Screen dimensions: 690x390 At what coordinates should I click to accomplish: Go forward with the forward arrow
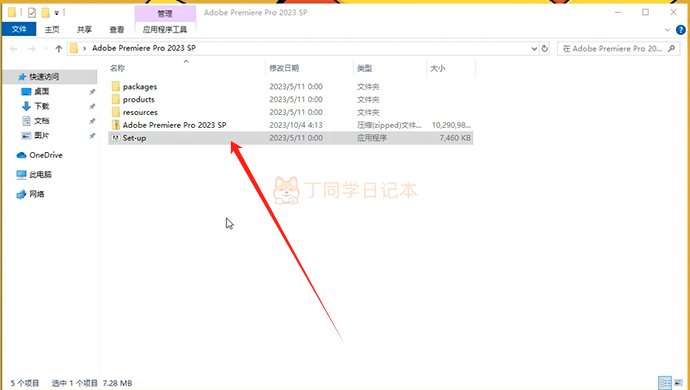(x=32, y=48)
